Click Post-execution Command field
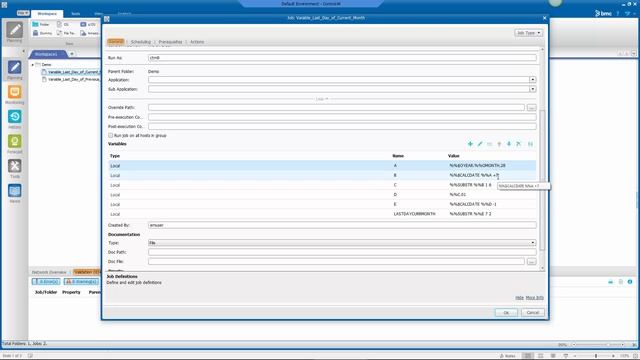This screenshot has width=640, height=360. click(342, 126)
